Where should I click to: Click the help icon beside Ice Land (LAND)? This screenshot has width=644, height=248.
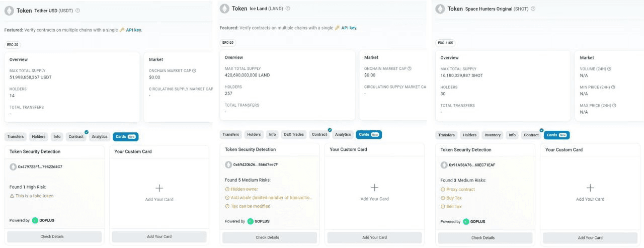(x=288, y=9)
